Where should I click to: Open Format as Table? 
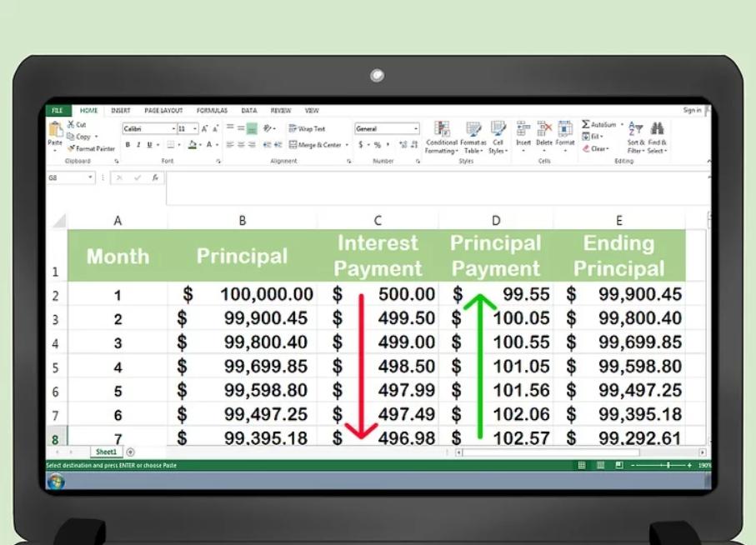coord(473,137)
